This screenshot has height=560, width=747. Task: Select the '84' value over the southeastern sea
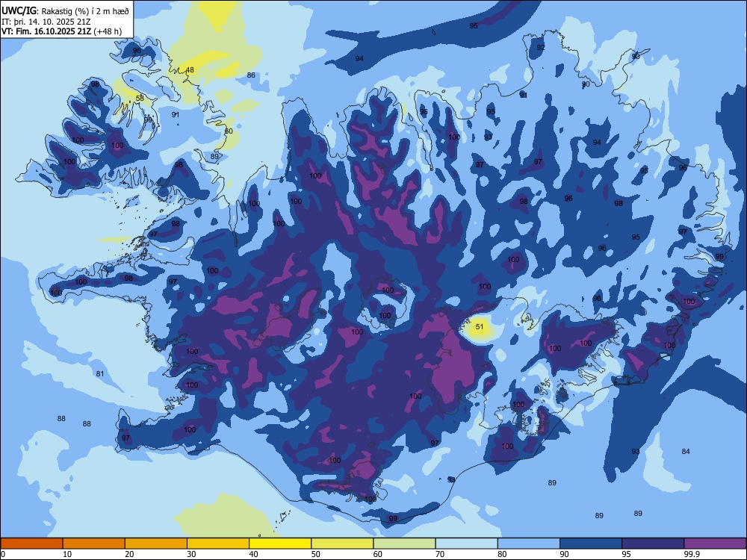[x=686, y=452]
